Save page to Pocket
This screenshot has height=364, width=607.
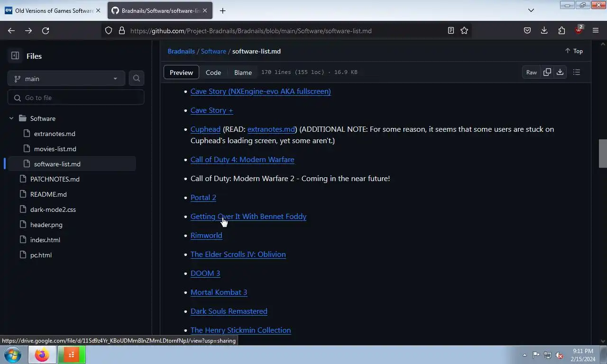pyautogui.click(x=527, y=30)
